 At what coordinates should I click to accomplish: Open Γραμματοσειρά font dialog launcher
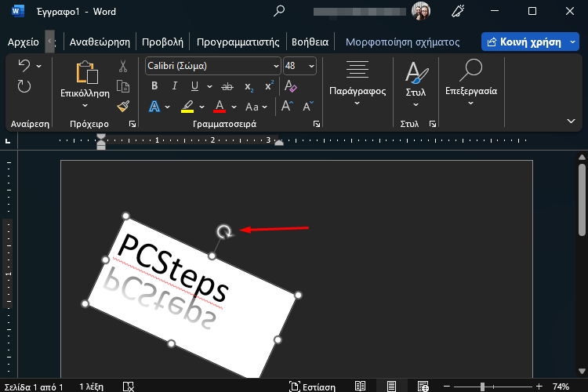[x=317, y=124]
